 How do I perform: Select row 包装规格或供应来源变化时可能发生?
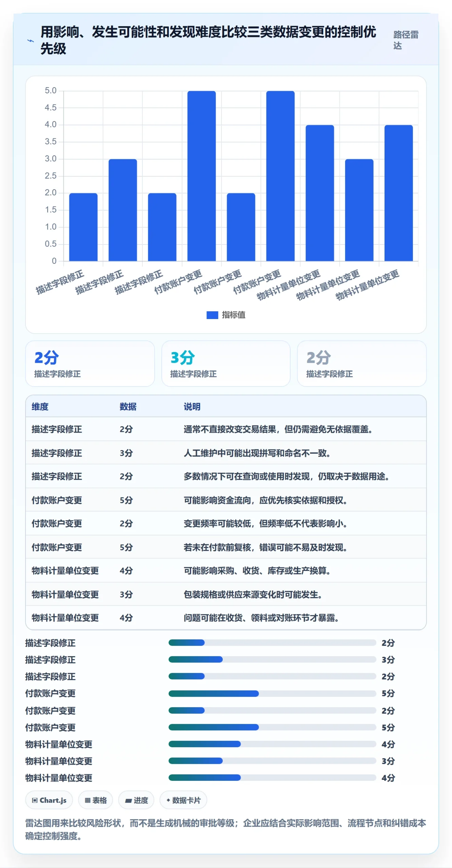coord(226,594)
